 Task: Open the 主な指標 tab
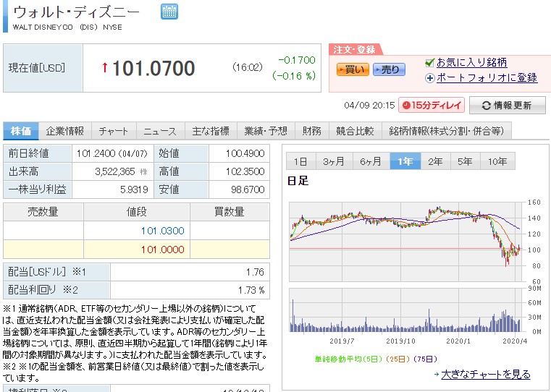point(211,131)
